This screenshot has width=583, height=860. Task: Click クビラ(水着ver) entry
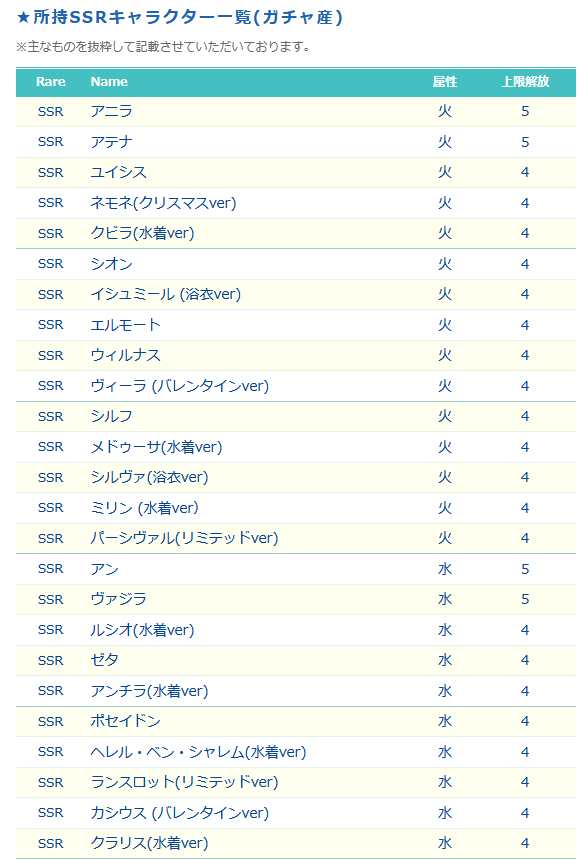[x=143, y=233]
